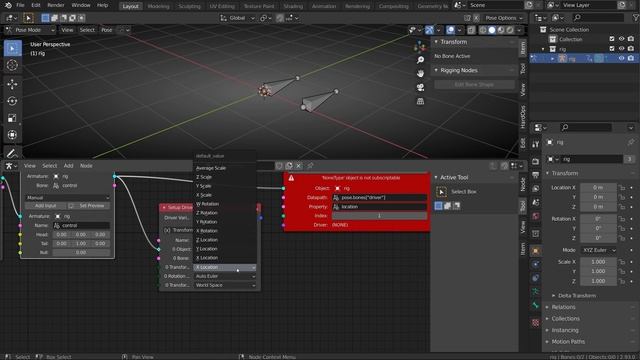Click the zoom magnifier viewport navigation icon
Screen dimensions: 640x360
420,60
